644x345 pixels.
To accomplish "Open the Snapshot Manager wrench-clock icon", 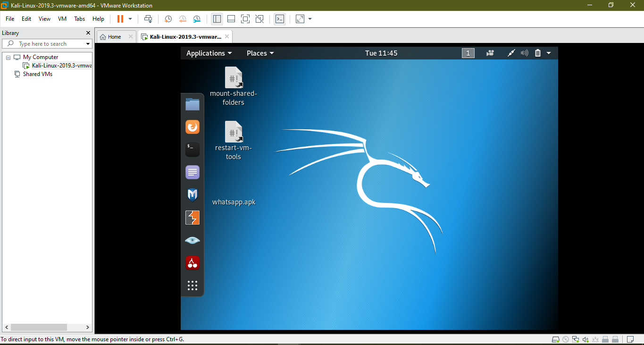I will pyautogui.click(x=197, y=19).
